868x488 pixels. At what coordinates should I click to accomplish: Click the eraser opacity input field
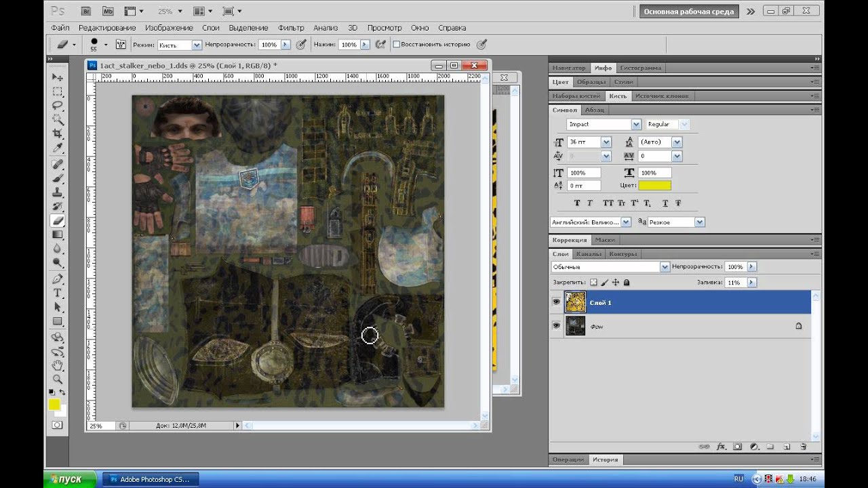(x=269, y=45)
